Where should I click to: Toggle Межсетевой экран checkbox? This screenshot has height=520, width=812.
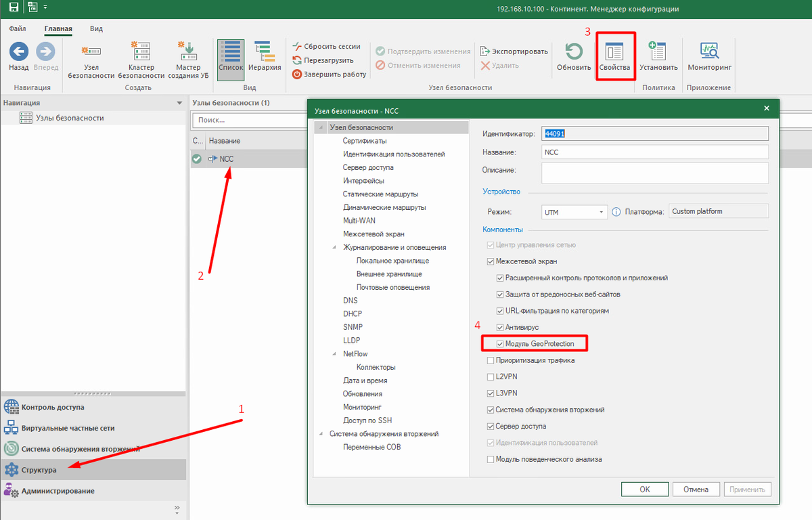[491, 261]
